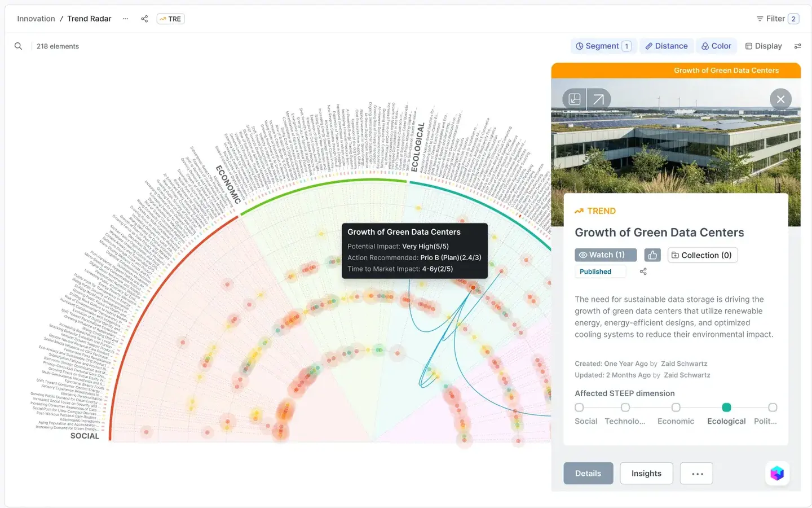This screenshot has width=812, height=508.
Task: Open the colorful cube assistant icon
Action: (x=777, y=473)
